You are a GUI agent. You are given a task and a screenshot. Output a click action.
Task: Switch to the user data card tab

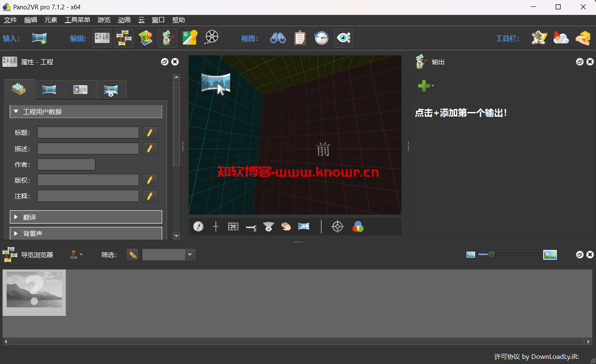(x=81, y=89)
